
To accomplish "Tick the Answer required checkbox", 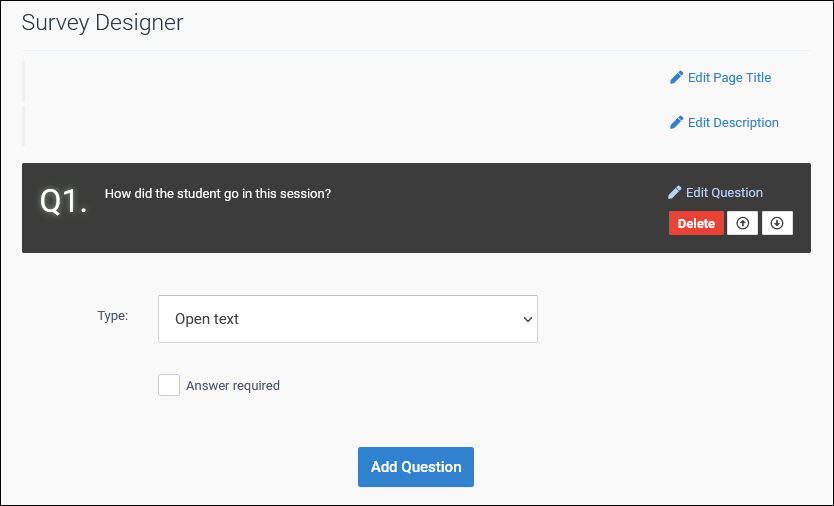I will pyautogui.click(x=169, y=385).
